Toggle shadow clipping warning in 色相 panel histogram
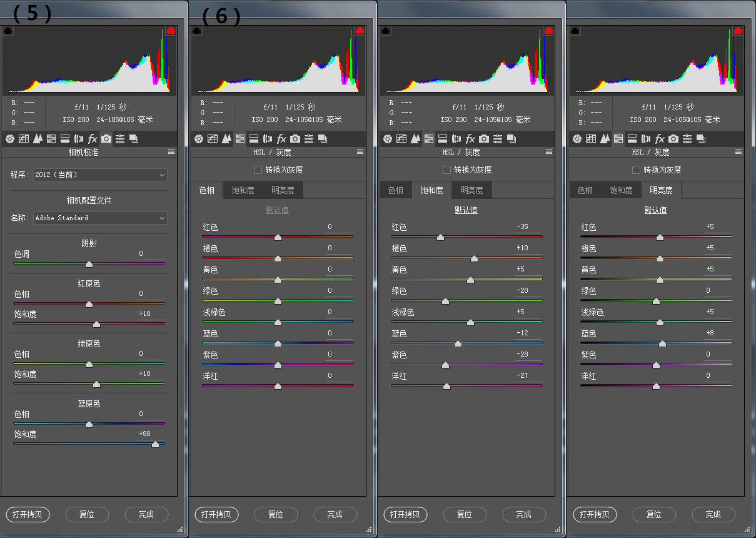Screen dimensions: 756x538 pyautogui.click(x=196, y=30)
